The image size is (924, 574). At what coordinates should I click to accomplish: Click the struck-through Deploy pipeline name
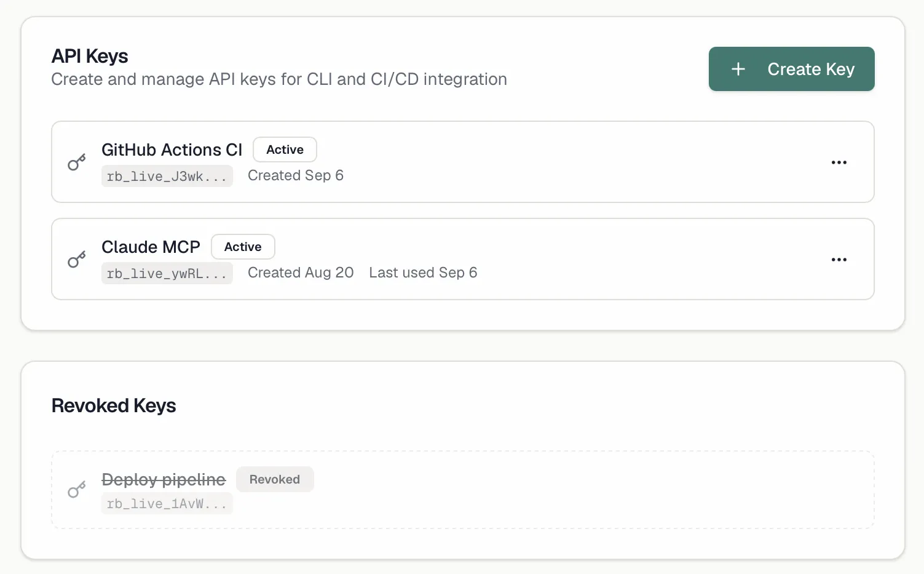[164, 479]
